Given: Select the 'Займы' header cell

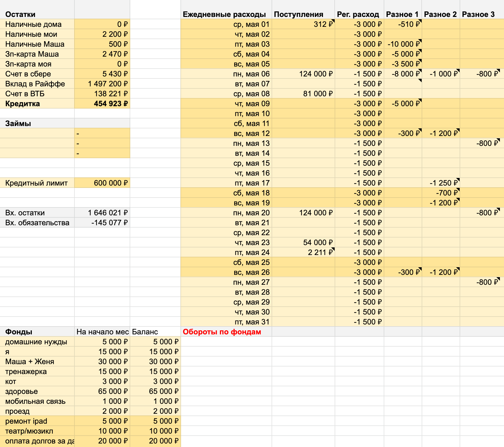Looking at the screenshot, I should 37,123.
